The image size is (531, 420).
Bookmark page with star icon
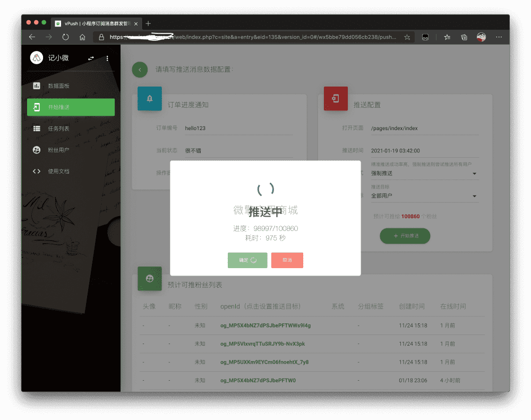(407, 37)
